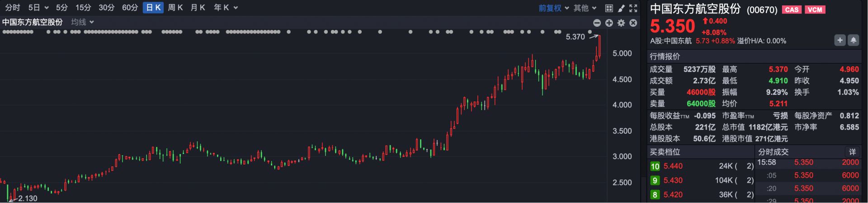Select the 15分 interval tab

(x=83, y=8)
